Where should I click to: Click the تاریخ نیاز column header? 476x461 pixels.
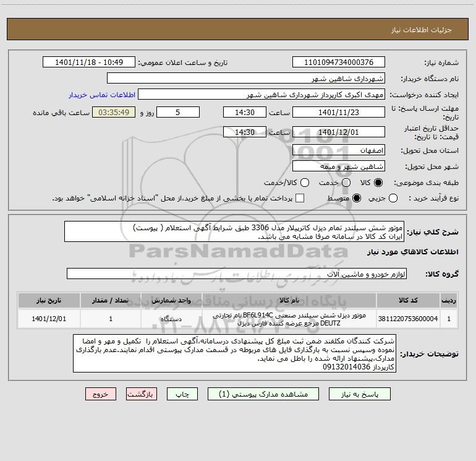click(49, 300)
